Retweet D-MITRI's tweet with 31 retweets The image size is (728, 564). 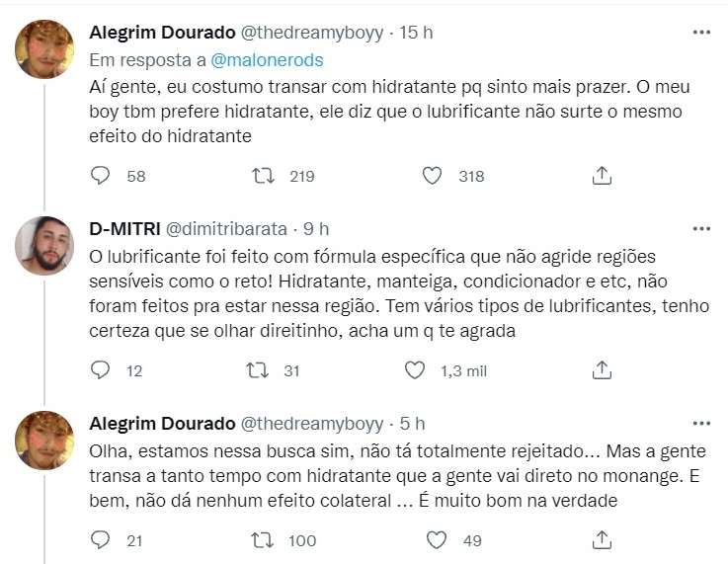[257, 370]
